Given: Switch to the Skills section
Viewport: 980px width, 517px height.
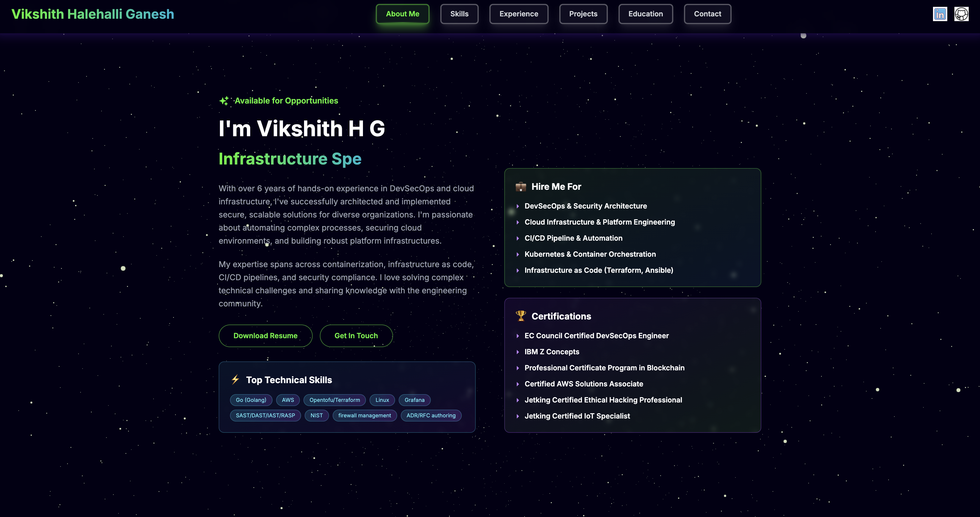Looking at the screenshot, I should click(x=459, y=14).
